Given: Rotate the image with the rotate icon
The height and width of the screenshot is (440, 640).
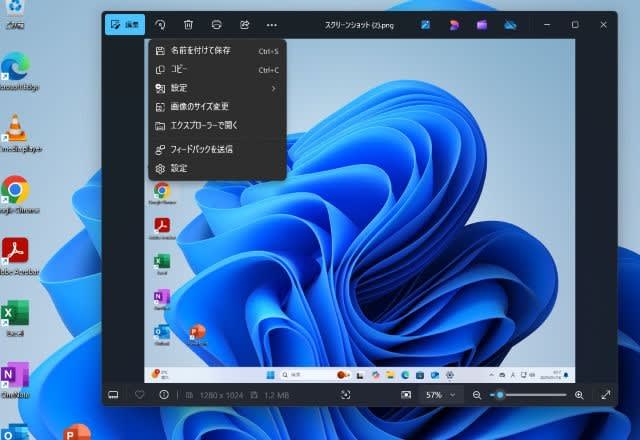Looking at the screenshot, I should 160,25.
